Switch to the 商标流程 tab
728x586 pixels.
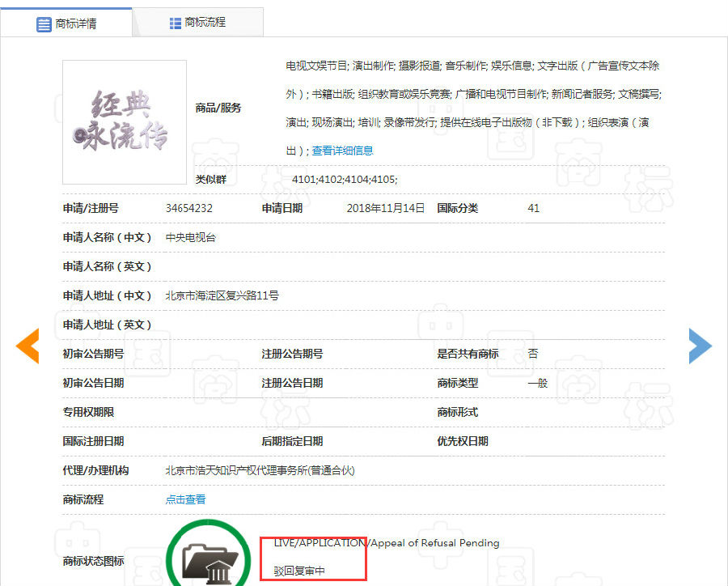point(198,23)
